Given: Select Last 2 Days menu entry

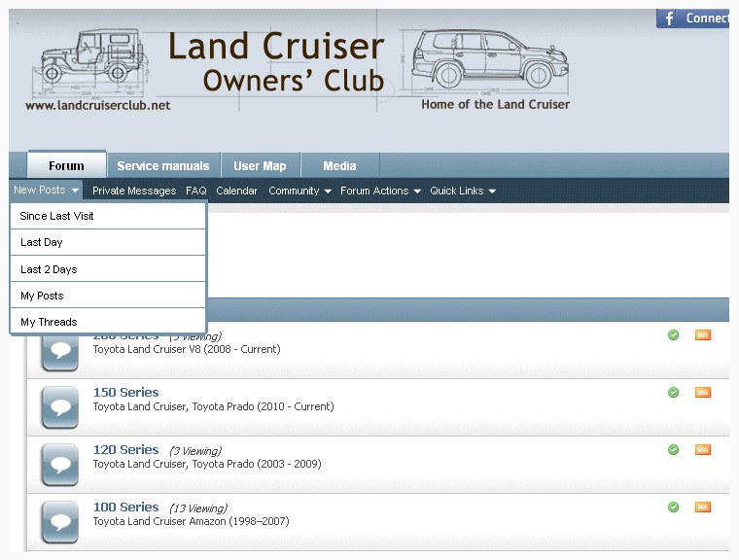Looking at the screenshot, I should [x=108, y=269].
